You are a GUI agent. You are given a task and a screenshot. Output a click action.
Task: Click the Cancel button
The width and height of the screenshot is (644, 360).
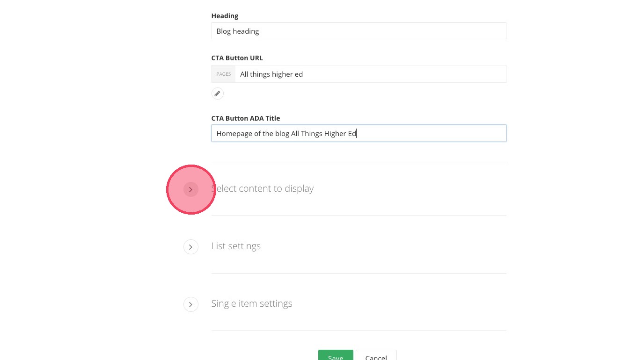coord(376,355)
